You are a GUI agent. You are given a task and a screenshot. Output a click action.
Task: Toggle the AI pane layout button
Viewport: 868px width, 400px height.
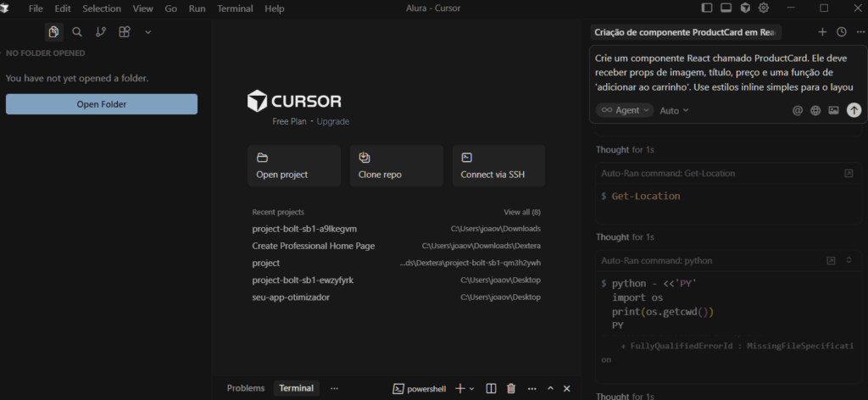click(745, 8)
